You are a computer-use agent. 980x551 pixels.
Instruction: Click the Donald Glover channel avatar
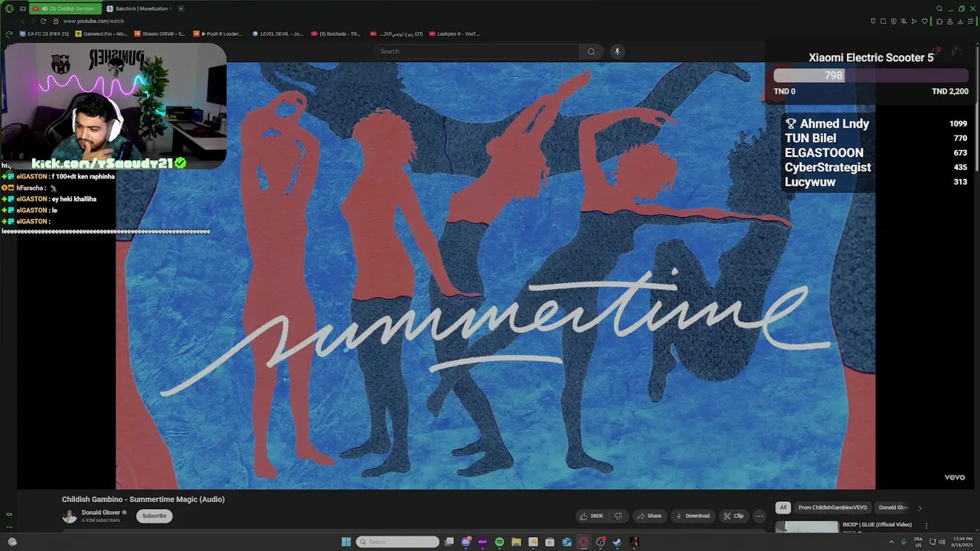70,516
